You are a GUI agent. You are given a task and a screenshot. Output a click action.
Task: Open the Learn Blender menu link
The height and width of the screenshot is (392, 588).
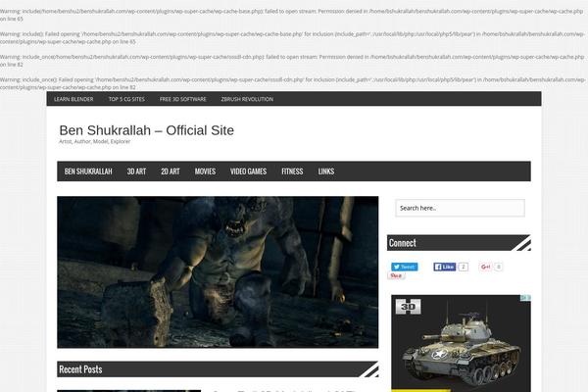(73, 99)
